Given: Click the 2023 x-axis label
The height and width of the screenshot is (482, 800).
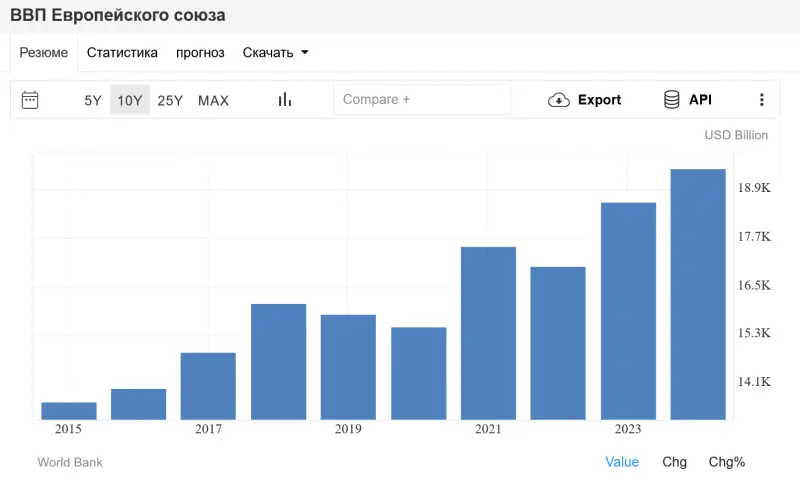Looking at the screenshot, I should pyautogui.click(x=628, y=429).
